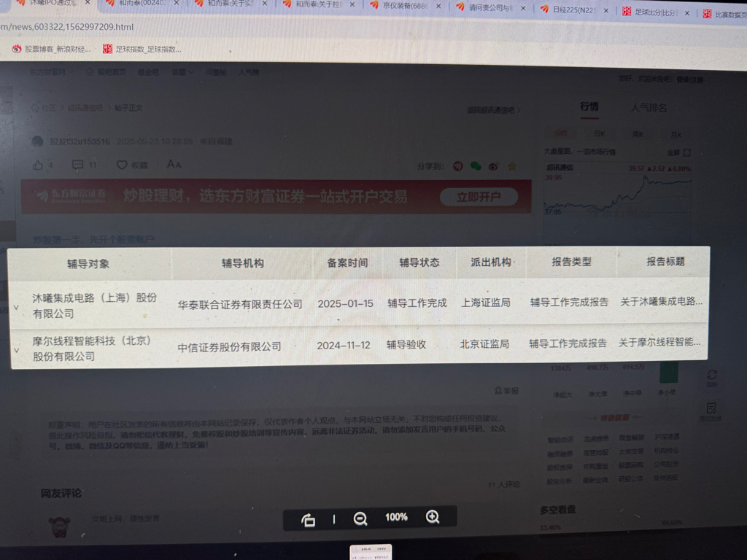Open the 足球指数_足球指数 bookmark
Image resolution: width=747 pixels, height=560 pixels.
point(142,49)
